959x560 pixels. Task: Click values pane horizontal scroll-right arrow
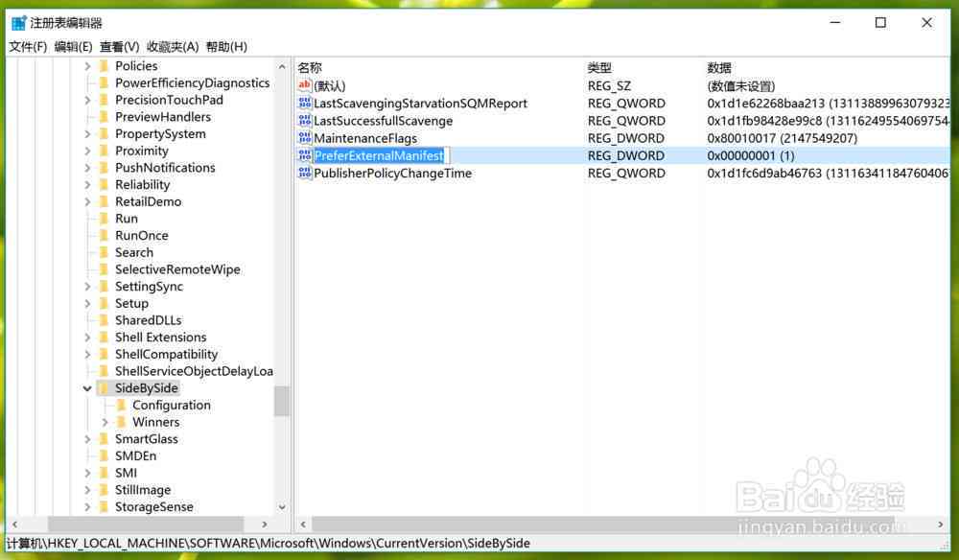941,525
